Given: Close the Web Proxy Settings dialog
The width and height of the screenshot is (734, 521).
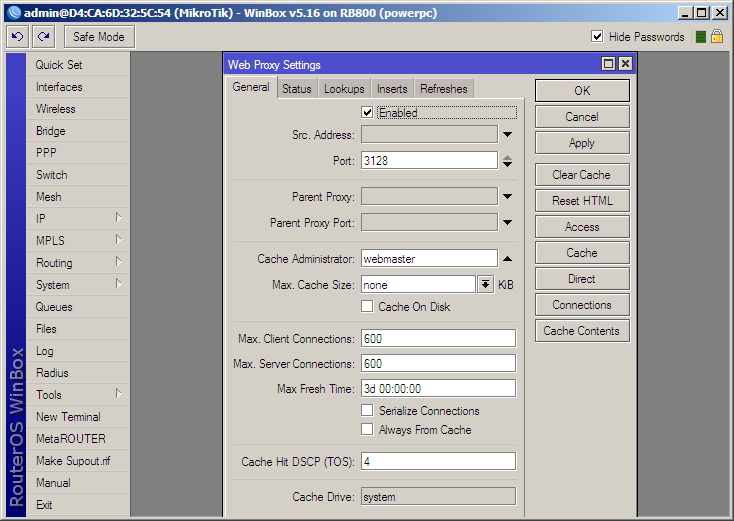Looking at the screenshot, I should pos(625,64).
